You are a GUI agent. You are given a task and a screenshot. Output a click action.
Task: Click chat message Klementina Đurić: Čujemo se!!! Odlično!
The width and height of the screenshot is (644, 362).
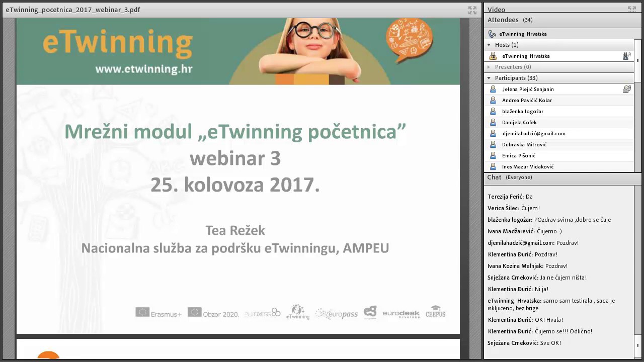click(540, 331)
